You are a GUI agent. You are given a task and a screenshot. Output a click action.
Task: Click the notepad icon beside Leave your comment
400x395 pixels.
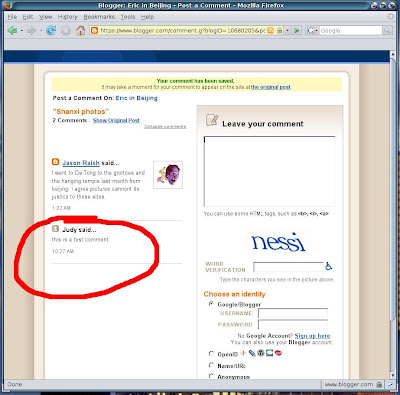(x=212, y=120)
